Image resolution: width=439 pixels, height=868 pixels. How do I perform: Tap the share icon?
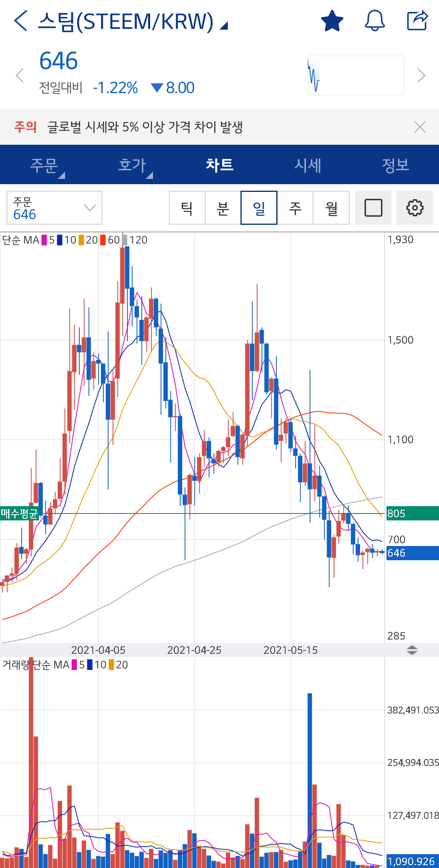418,20
